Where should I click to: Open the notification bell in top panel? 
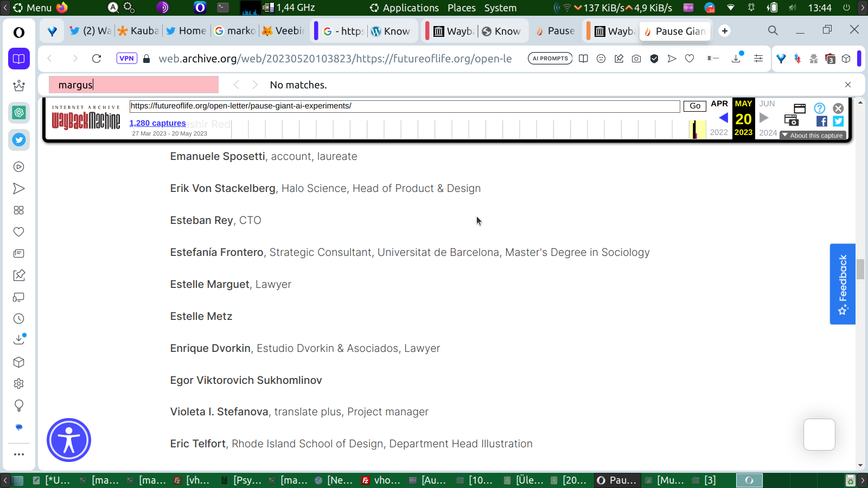751,8
